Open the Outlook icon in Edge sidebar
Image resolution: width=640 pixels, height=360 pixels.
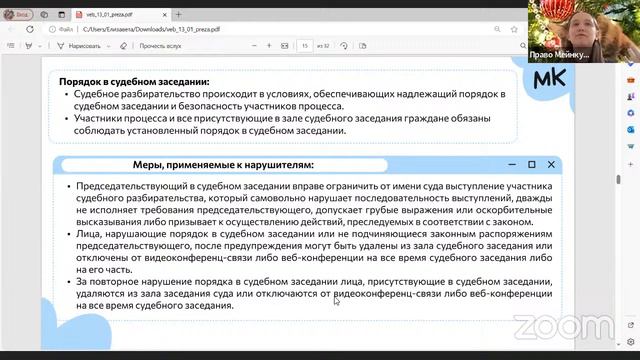tap(631, 129)
